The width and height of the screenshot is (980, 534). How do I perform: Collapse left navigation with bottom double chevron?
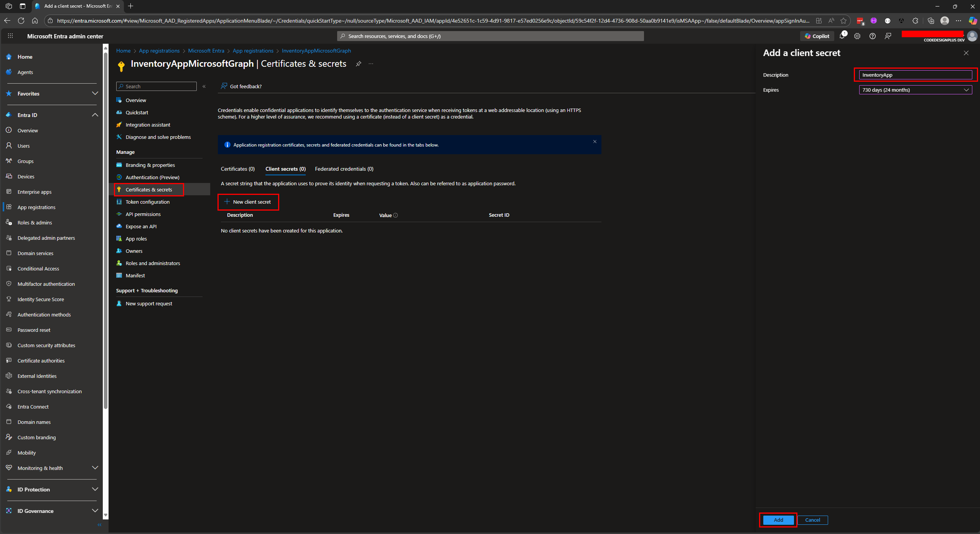[99, 525]
